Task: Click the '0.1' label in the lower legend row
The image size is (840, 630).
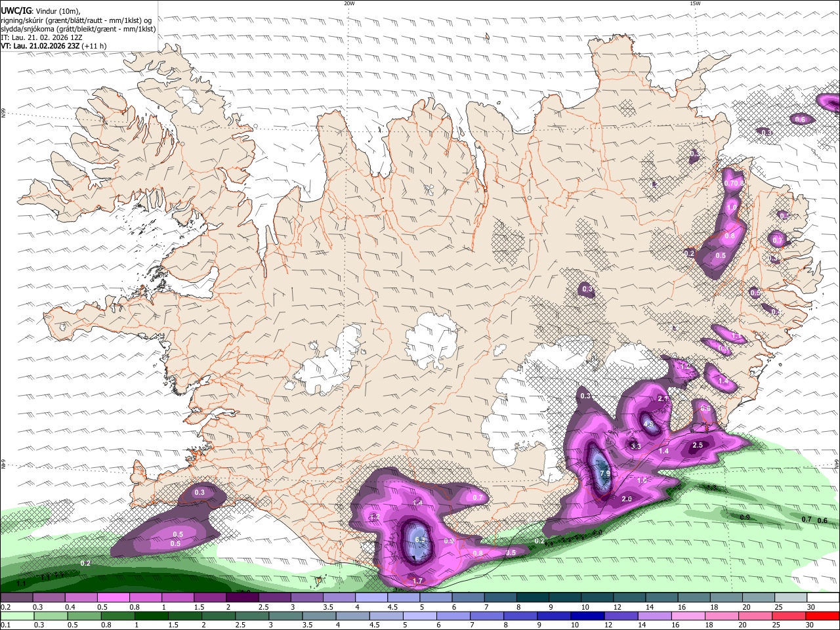Action: point(6,625)
